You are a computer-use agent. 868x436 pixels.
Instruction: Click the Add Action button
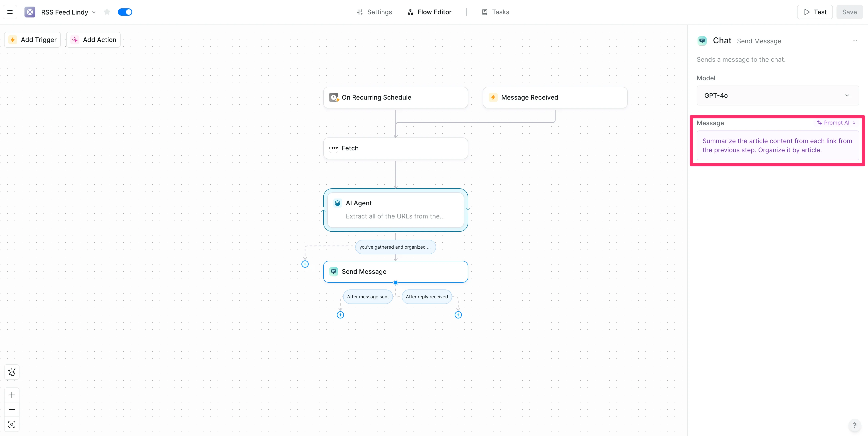tap(93, 40)
